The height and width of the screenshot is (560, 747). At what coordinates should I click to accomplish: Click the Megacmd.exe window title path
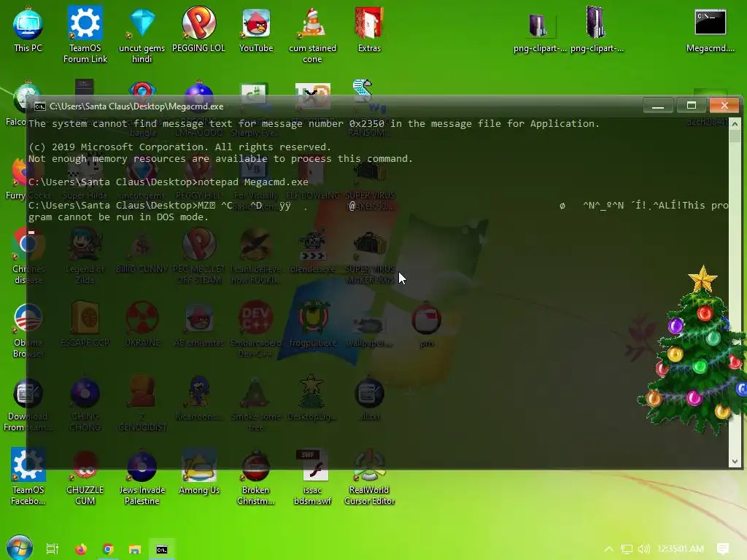[136, 106]
